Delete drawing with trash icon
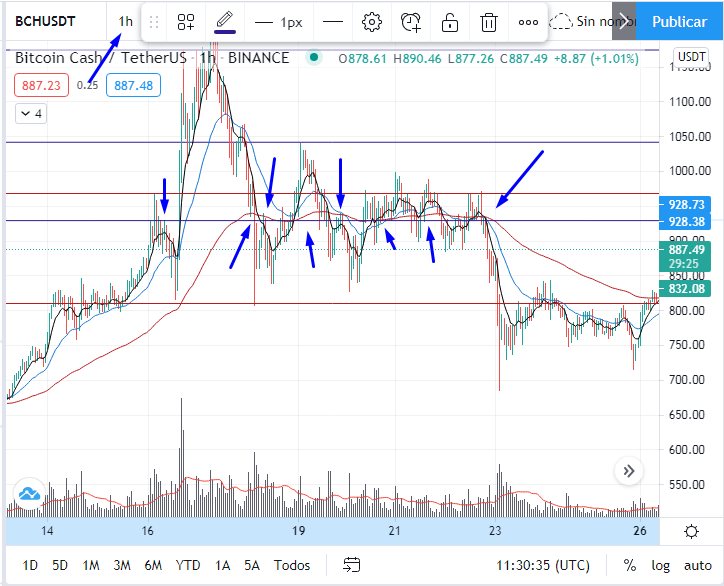The width and height of the screenshot is (724, 586). click(489, 22)
